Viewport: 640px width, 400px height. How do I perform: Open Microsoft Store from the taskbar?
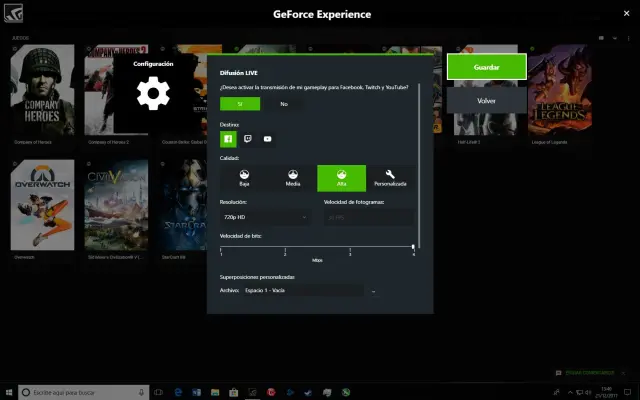233,392
